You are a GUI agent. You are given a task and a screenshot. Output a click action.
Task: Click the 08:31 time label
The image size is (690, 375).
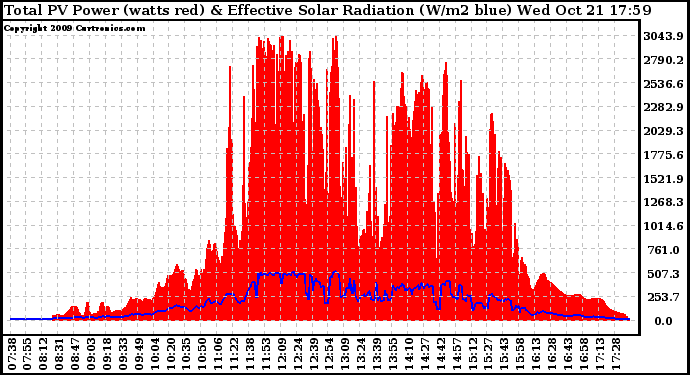[x=59, y=354]
